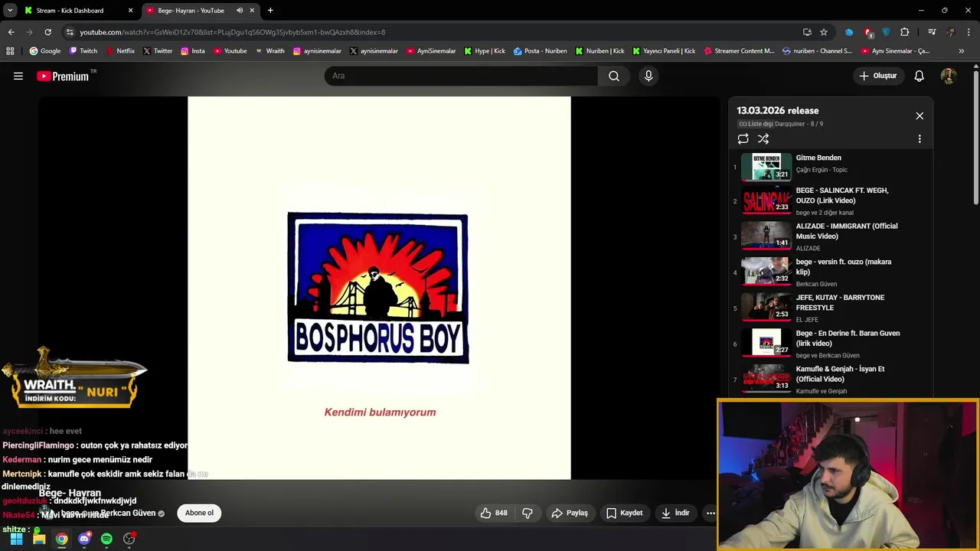Viewport: 980px width, 551px height.
Task: Go back in browser
Action: [x=11, y=32]
